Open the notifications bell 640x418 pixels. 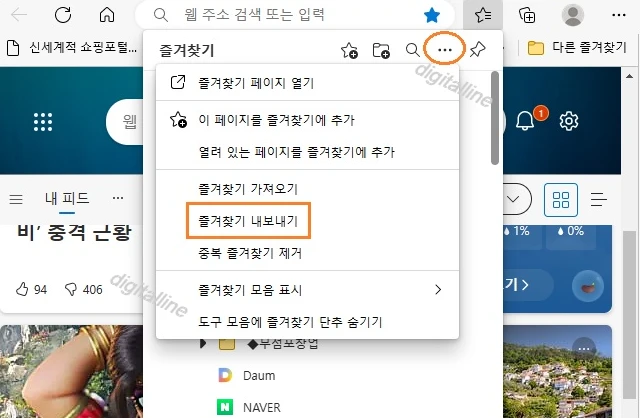525,121
